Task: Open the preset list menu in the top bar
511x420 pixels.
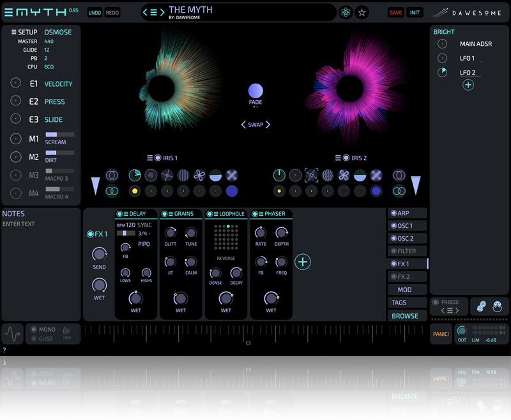Action: [153, 12]
